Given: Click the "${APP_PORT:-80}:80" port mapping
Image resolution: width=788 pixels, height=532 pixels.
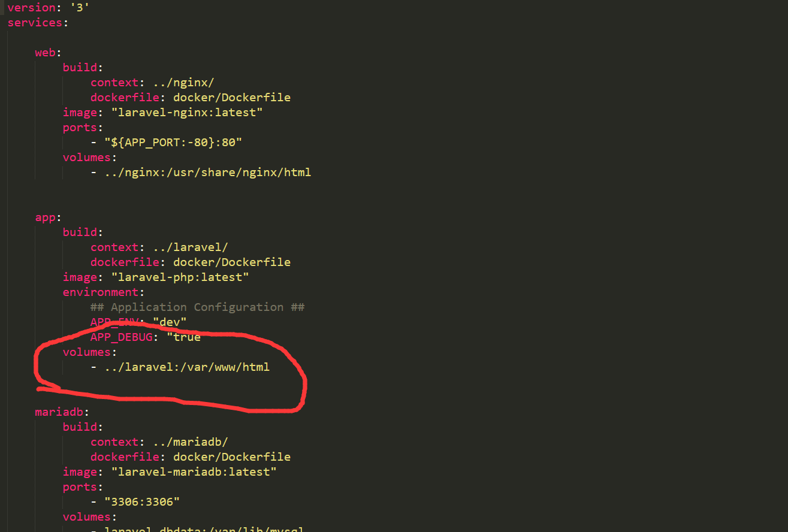Looking at the screenshot, I should coord(173,143).
